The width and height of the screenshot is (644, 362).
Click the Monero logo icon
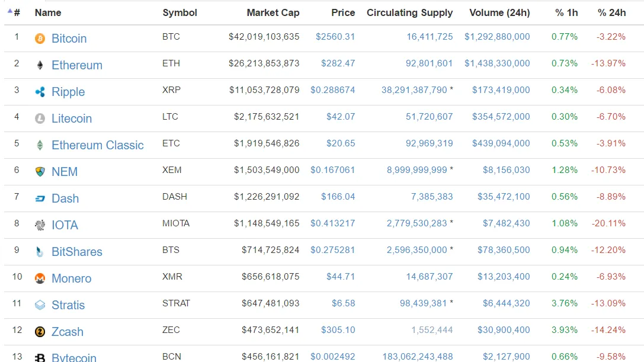click(40, 278)
